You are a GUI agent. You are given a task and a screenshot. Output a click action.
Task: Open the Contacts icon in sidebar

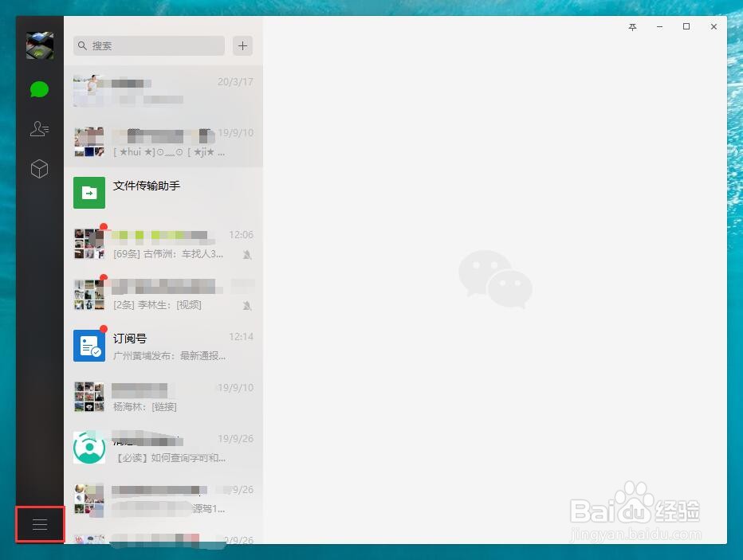40,129
